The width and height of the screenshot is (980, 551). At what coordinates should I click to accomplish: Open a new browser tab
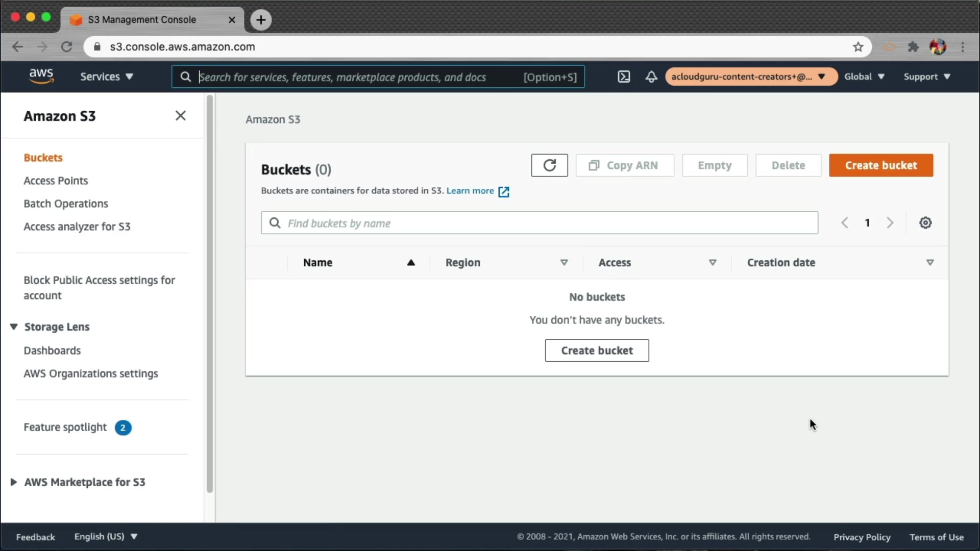[261, 20]
